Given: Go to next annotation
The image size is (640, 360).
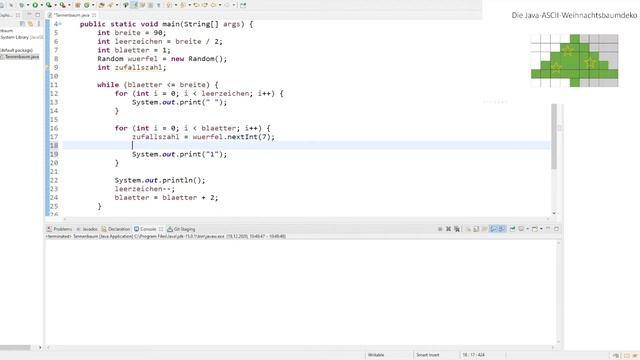Looking at the screenshot, I should (169, 5).
